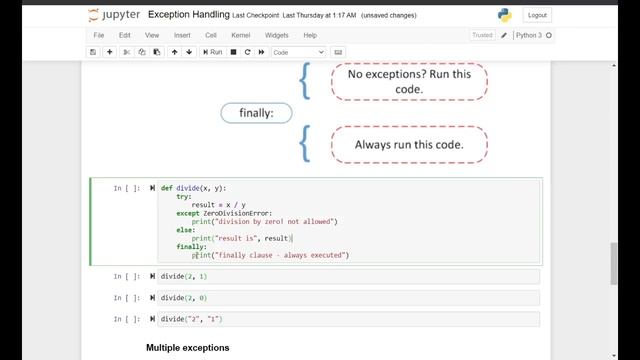This screenshot has height=360, width=640.
Task: Open the Edit menu
Action: click(124, 36)
